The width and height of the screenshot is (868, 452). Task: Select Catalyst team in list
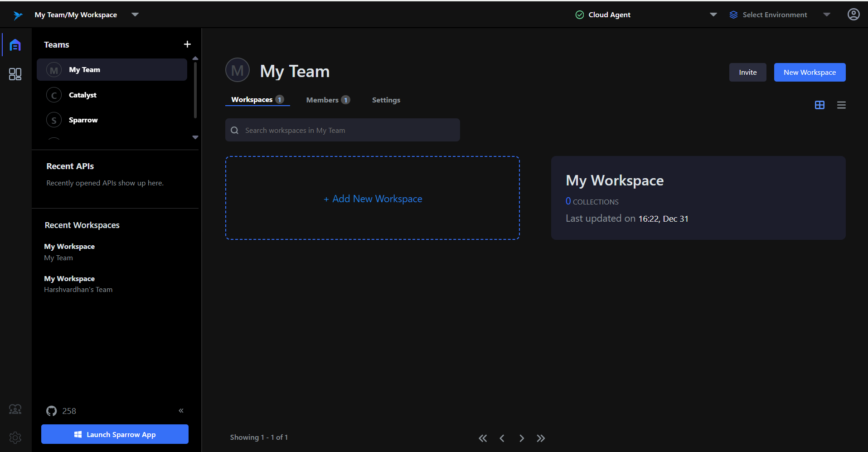pyautogui.click(x=112, y=95)
